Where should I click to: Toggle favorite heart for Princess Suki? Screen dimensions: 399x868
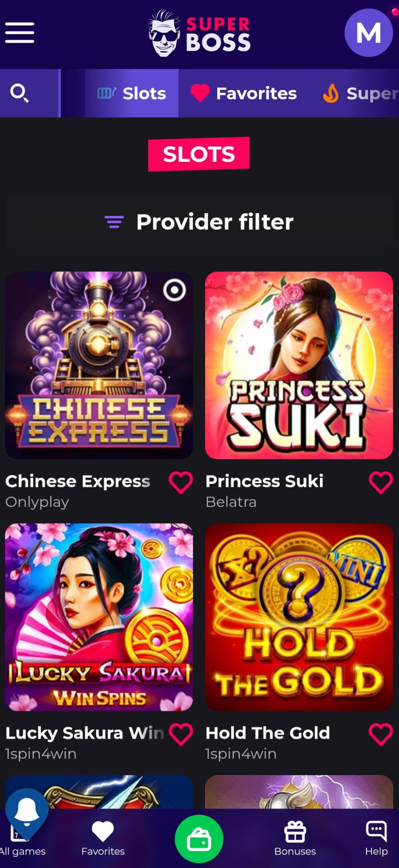[381, 482]
